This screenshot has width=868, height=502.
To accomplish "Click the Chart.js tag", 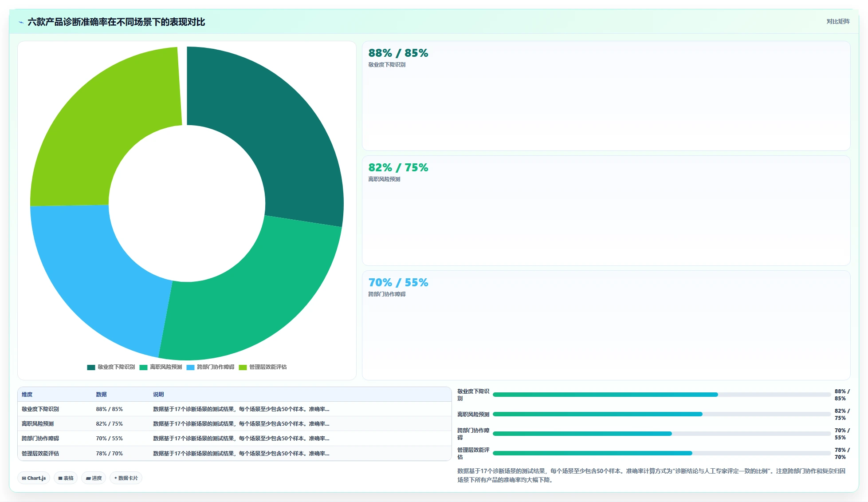I will click(34, 478).
